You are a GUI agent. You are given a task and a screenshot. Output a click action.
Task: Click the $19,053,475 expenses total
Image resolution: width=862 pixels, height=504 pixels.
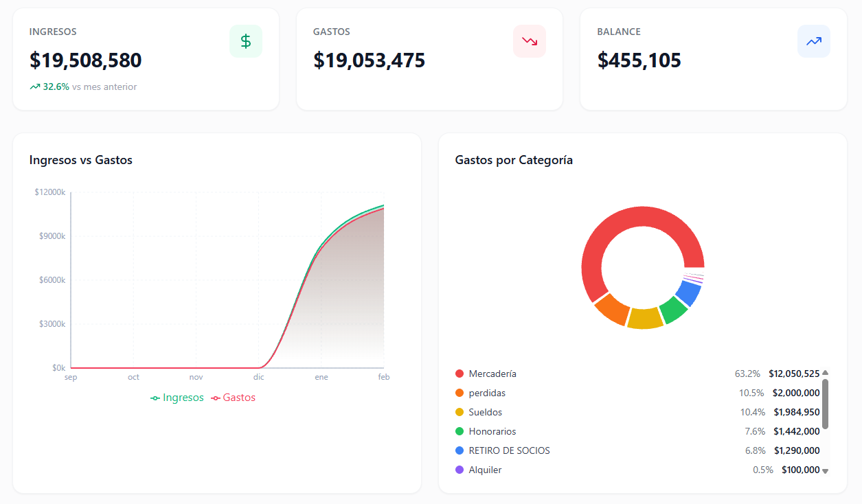point(370,60)
